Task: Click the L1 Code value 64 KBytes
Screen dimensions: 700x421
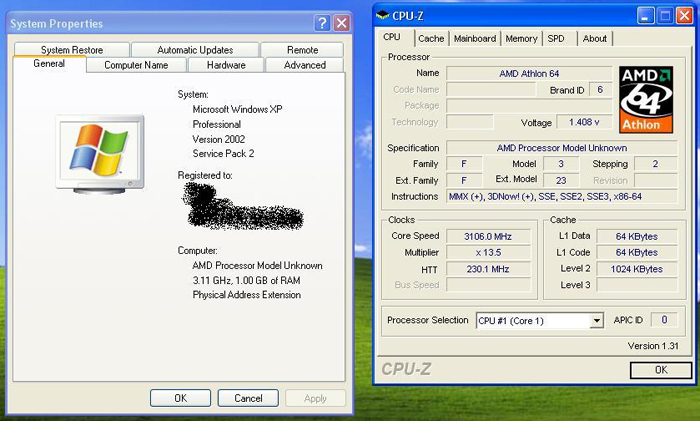Action: (x=637, y=253)
